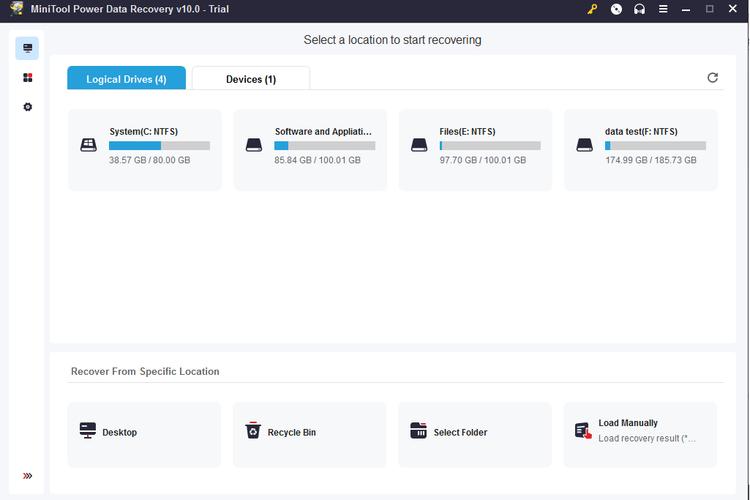Select the Software and Applications drive
The width and height of the screenshot is (750, 500).
coord(310,149)
